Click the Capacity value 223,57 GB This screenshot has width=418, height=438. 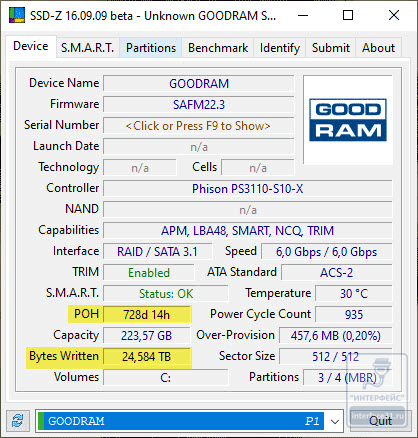(x=147, y=336)
